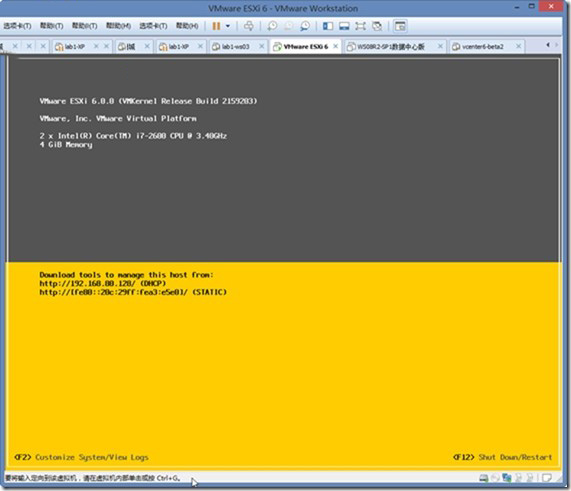This screenshot has height=491, width=571.
Task: Click the network adapter status bar icon
Action: [x=507, y=478]
